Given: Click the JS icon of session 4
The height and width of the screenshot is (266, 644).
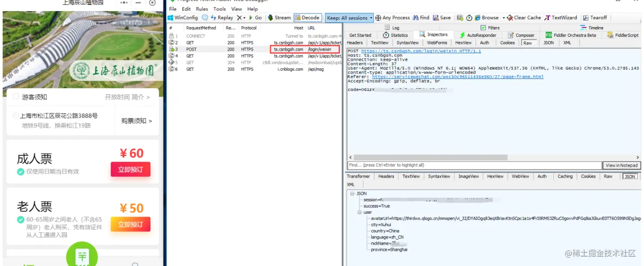Looking at the screenshot, I should [x=171, y=56].
